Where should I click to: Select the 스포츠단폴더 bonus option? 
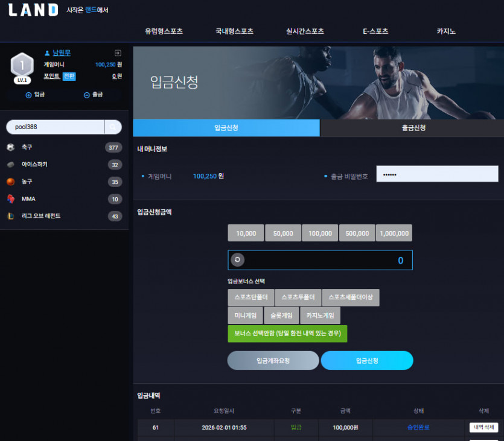250,297
